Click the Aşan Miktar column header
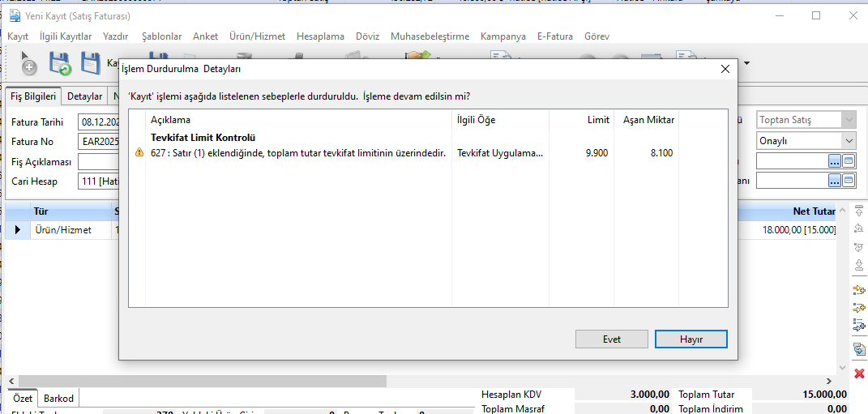 point(648,120)
